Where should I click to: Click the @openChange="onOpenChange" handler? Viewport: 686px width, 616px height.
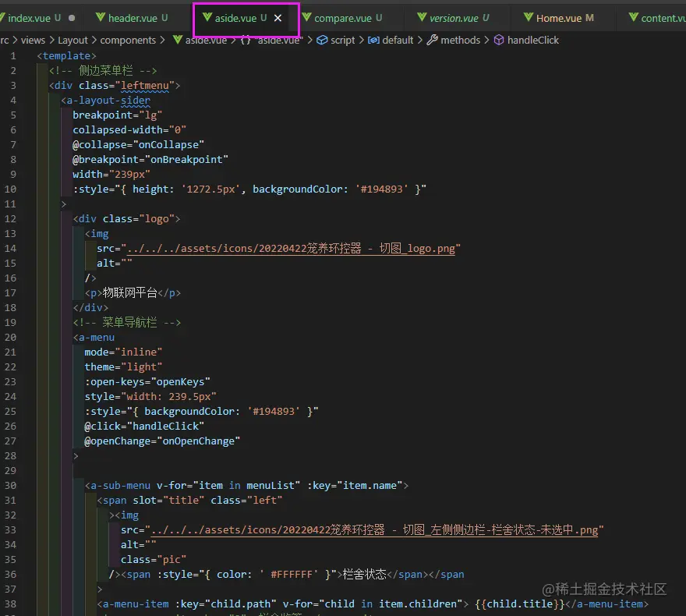[x=162, y=441]
